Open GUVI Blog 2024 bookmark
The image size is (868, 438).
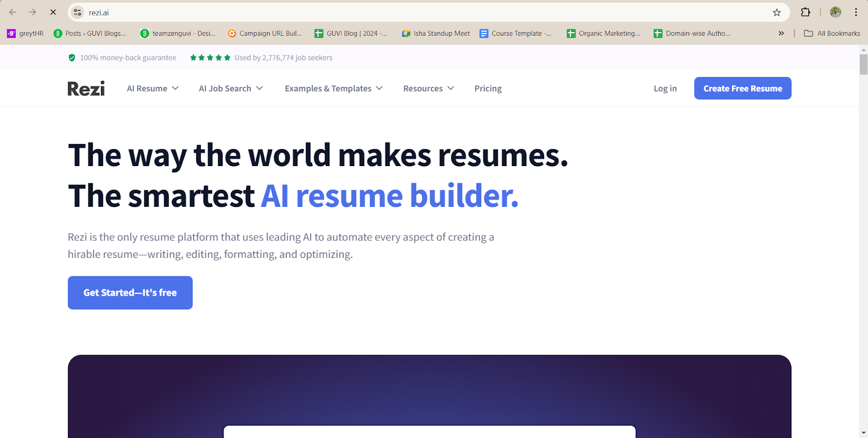pyautogui.click(x=351, y=33)
